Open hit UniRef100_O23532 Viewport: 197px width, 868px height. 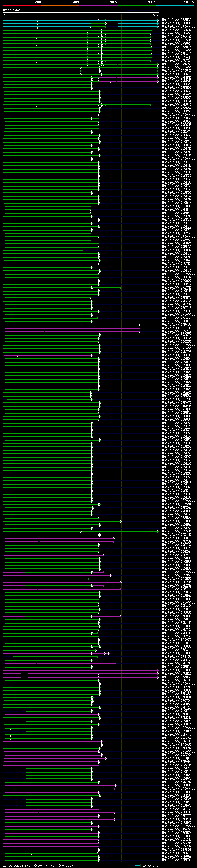tap(177, 20)
